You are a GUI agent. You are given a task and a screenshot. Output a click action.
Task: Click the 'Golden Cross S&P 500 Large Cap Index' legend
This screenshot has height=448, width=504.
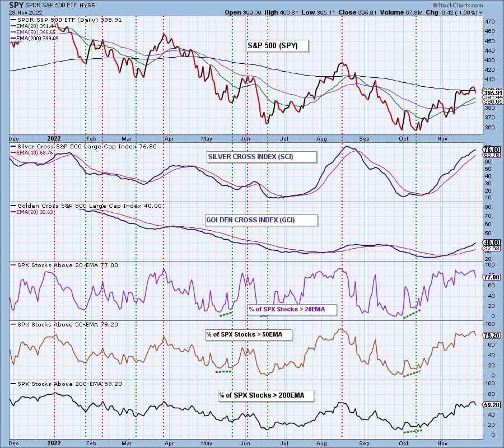[x=86, y=206]
